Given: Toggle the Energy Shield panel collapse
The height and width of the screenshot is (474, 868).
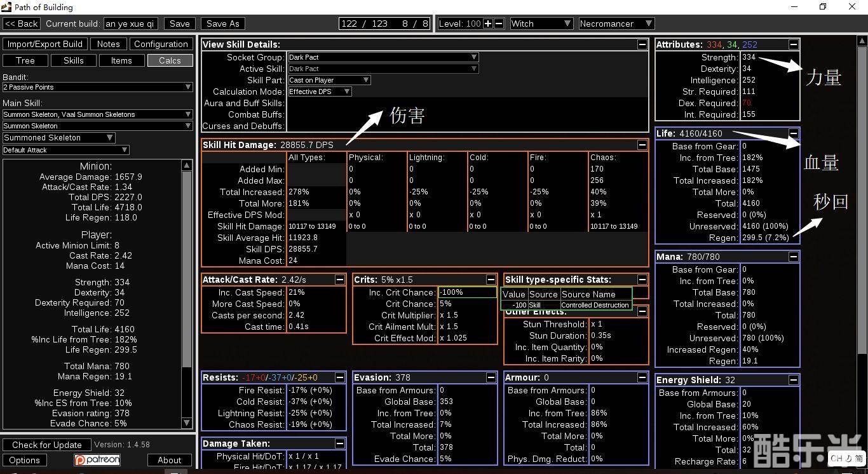Looking at the screenshot, I should coord(793,380).
